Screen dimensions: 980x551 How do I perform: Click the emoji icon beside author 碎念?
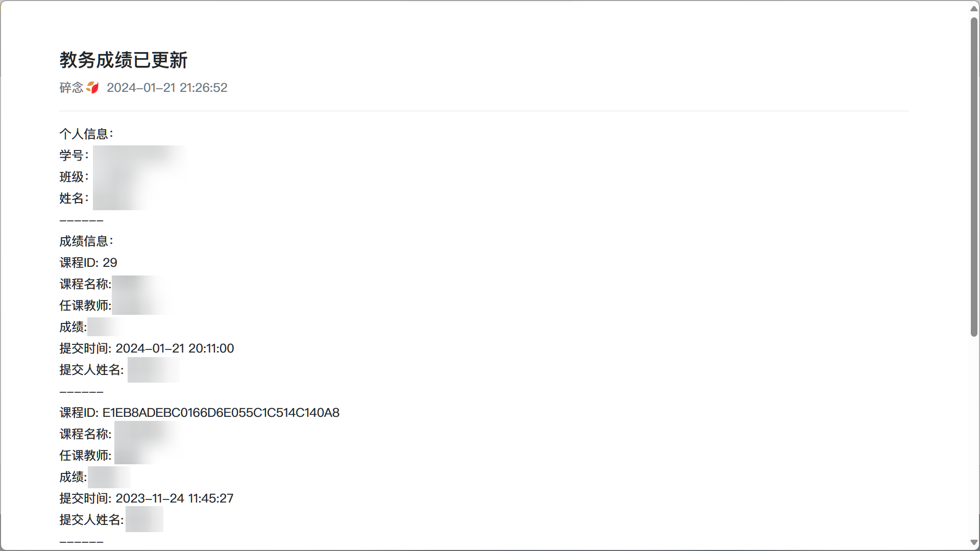click(92, 88)
